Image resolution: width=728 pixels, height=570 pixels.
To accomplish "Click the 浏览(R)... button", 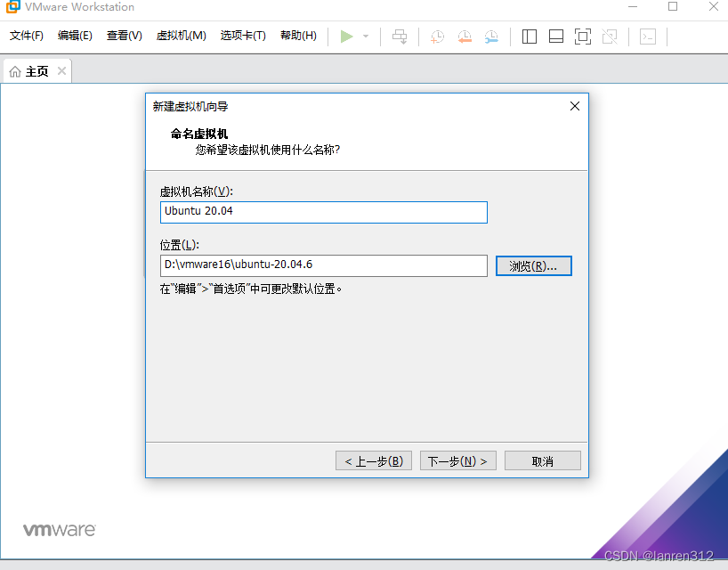I will 533,265.
